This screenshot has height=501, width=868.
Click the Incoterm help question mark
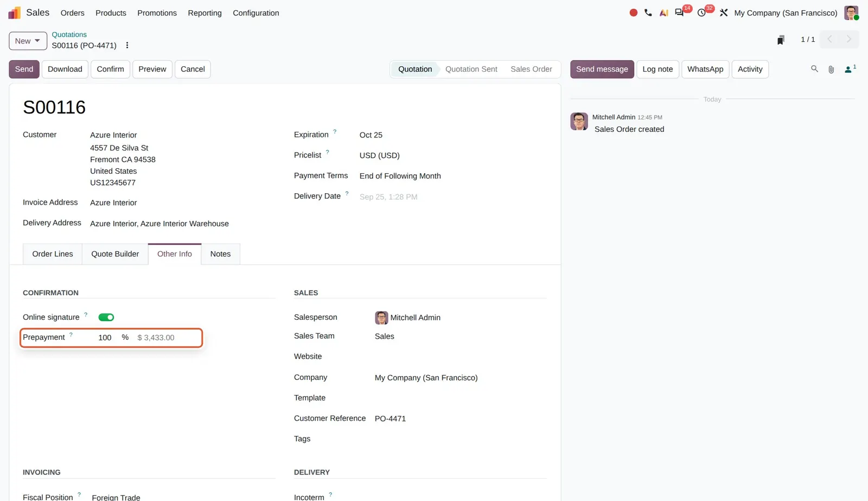coord(330,494)
